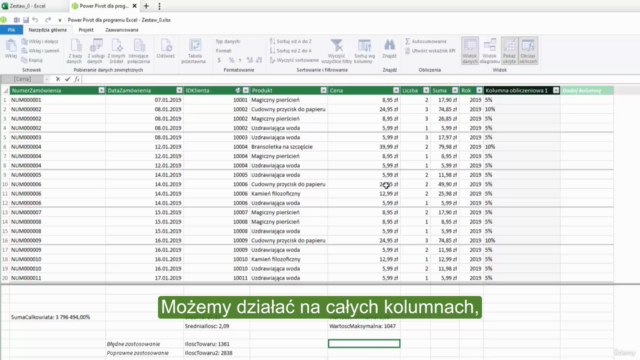Undo via quick access toolbar
The width and height of the screenshot is (640, 360).
tap(36, 20)
